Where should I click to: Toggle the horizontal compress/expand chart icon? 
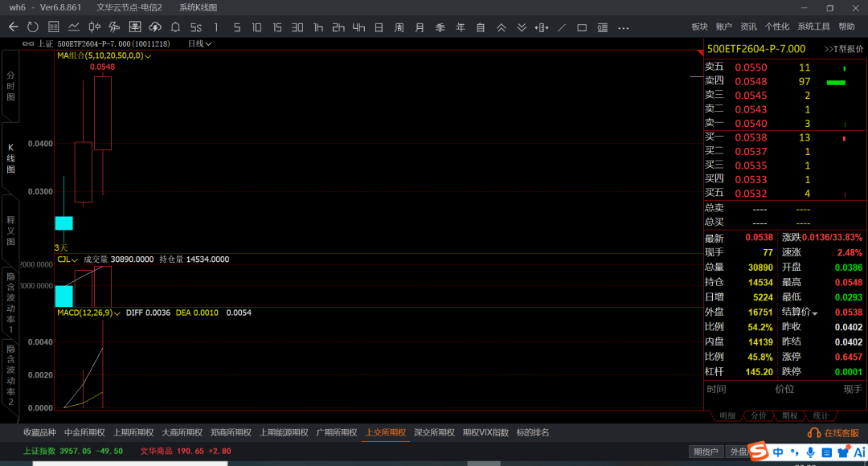pyautogui.click(x=542, y=27)
